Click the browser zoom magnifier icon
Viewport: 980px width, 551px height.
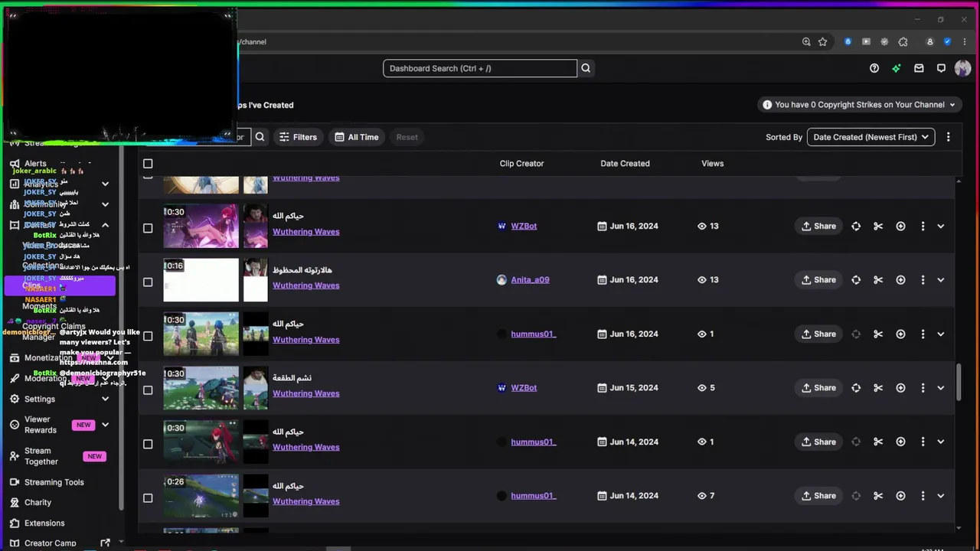click(x=806, y=42)
